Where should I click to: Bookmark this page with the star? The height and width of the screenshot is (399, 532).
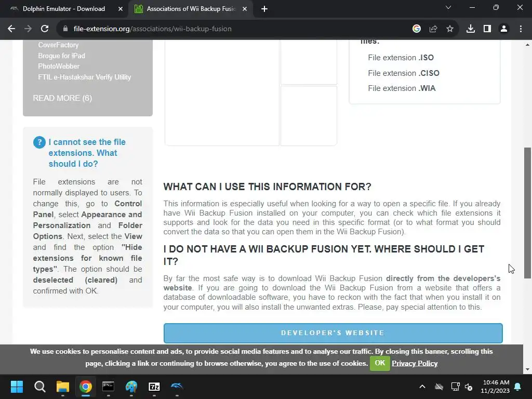pos(450,29)
